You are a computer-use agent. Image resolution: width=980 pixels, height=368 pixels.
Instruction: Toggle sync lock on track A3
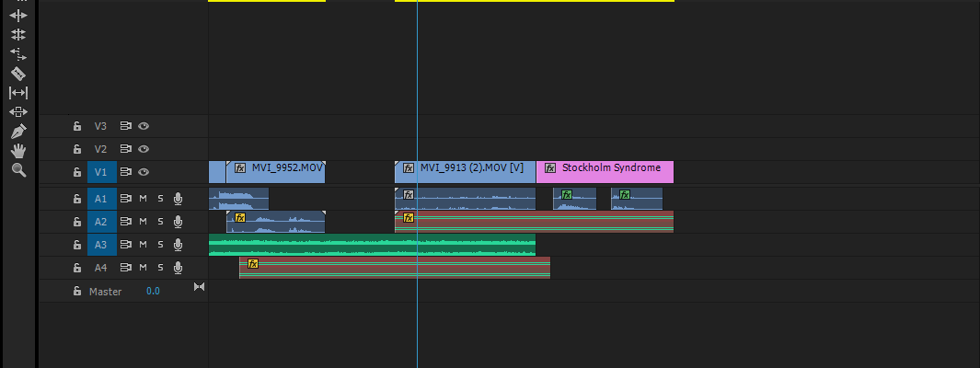click(126, 245)
